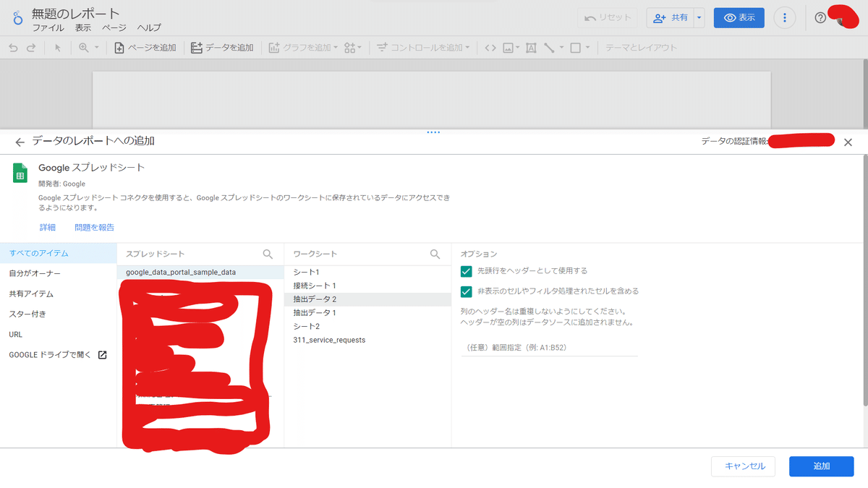This screenshot has width=868, height=488.
Task: Click the blue 追加 button
Action: point(822,466)
